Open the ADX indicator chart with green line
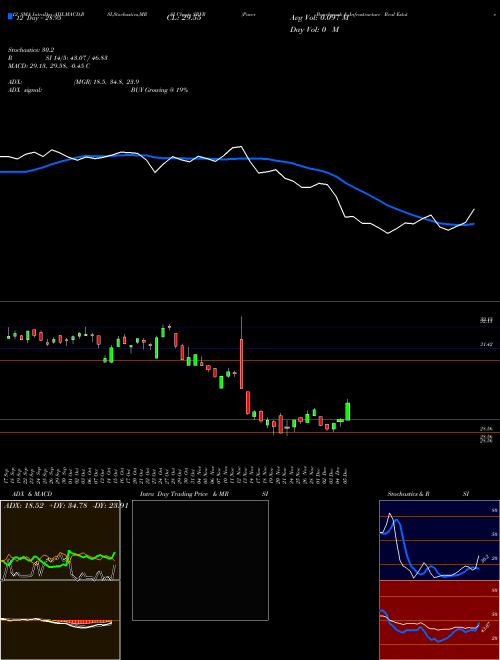This screenshot has height=660, width=500. [60, 540]
